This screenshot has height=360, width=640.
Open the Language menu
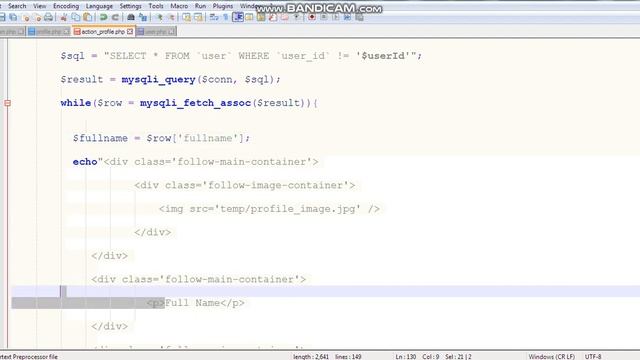[x=99, y=6]
